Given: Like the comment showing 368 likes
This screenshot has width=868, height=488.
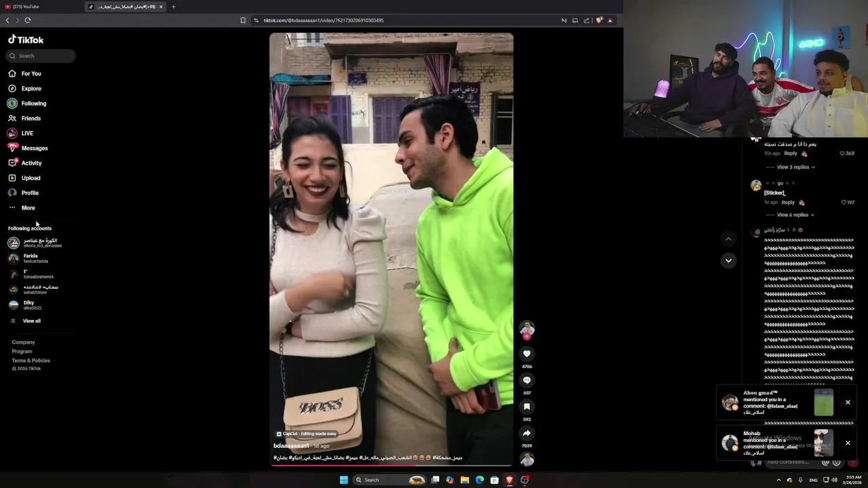Looking at the screenshot, I should [842, 153].
